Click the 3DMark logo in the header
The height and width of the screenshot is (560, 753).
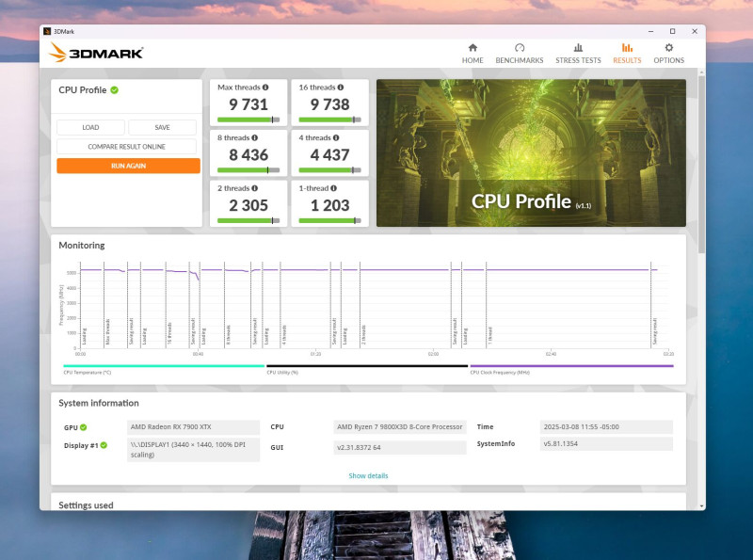[x=96, y=53]
